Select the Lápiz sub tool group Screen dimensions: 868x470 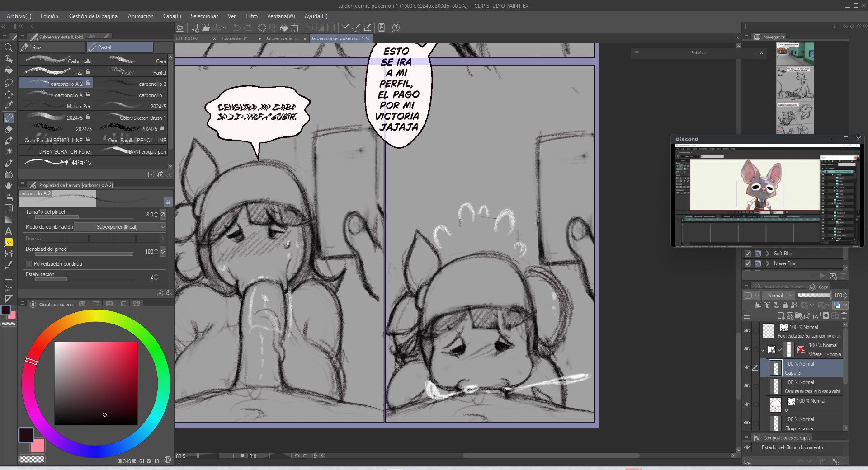point(52,47)
